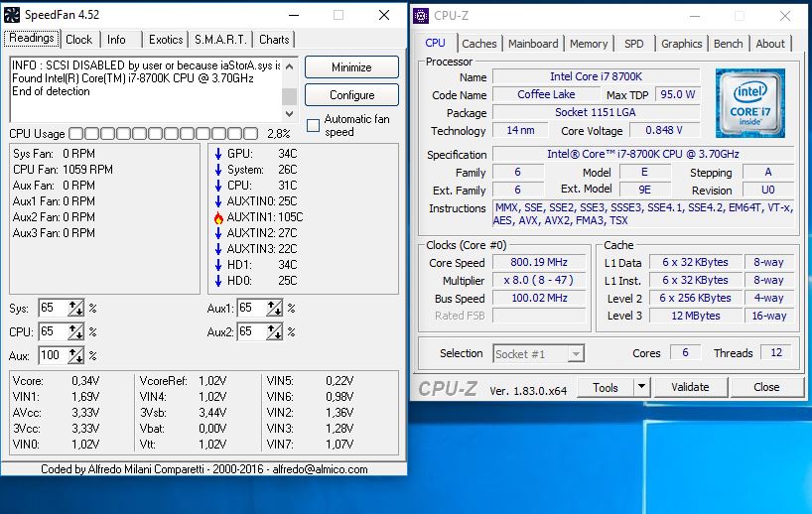This screenshot has width=812, height=514.
Task: Click the Aux2 speed input field
Action: tap(252, 331)
